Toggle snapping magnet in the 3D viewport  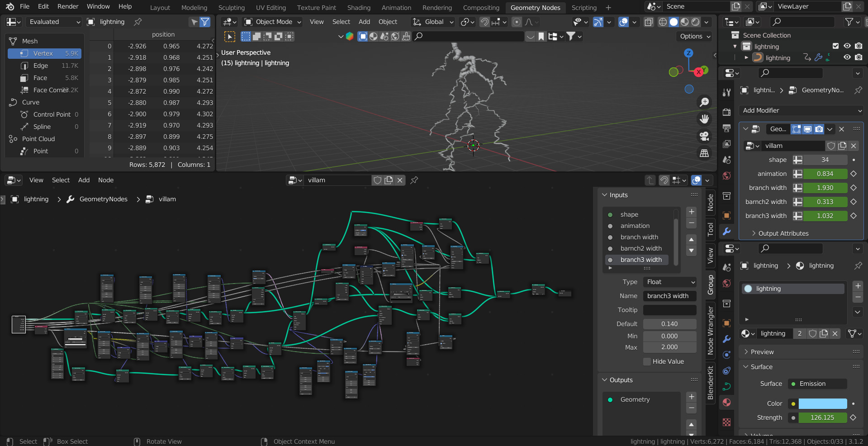pos(484,22)
